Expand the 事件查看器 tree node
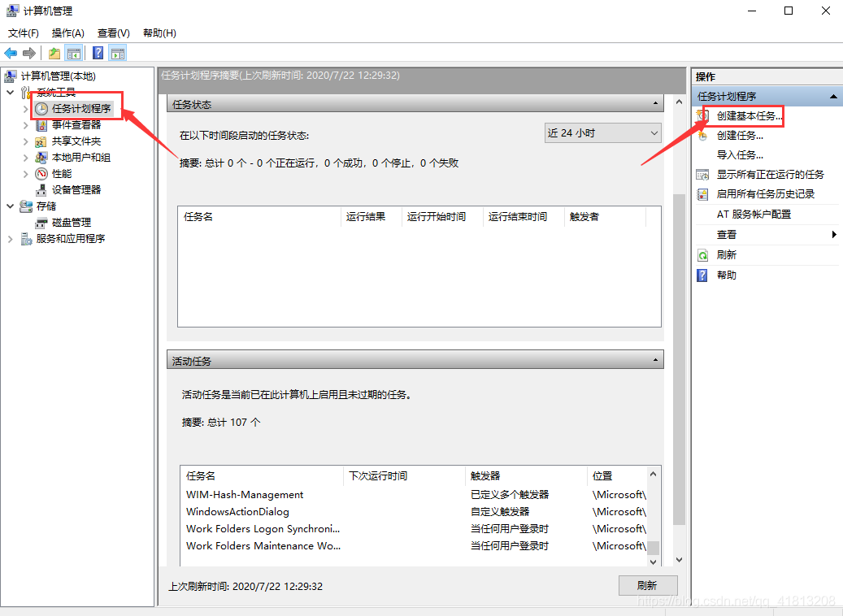Screen dimensions: 843x616 click(x=25, y=125)
